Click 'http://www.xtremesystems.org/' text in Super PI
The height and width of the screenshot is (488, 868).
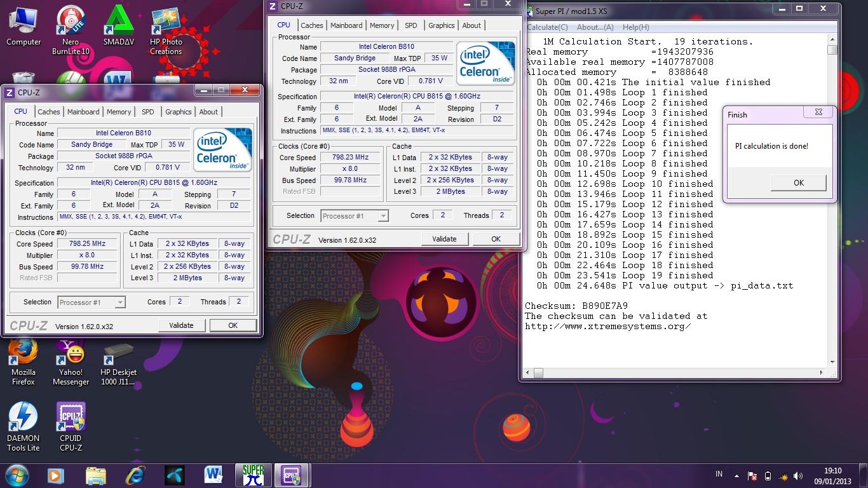pyautogui.click(x=608, y=327)
